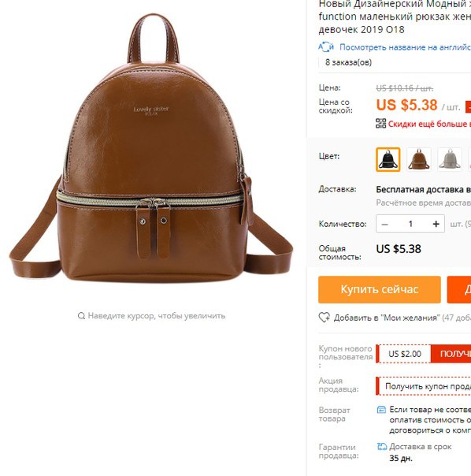
Task: Increase quantity with the plus button
Action: 436,224
